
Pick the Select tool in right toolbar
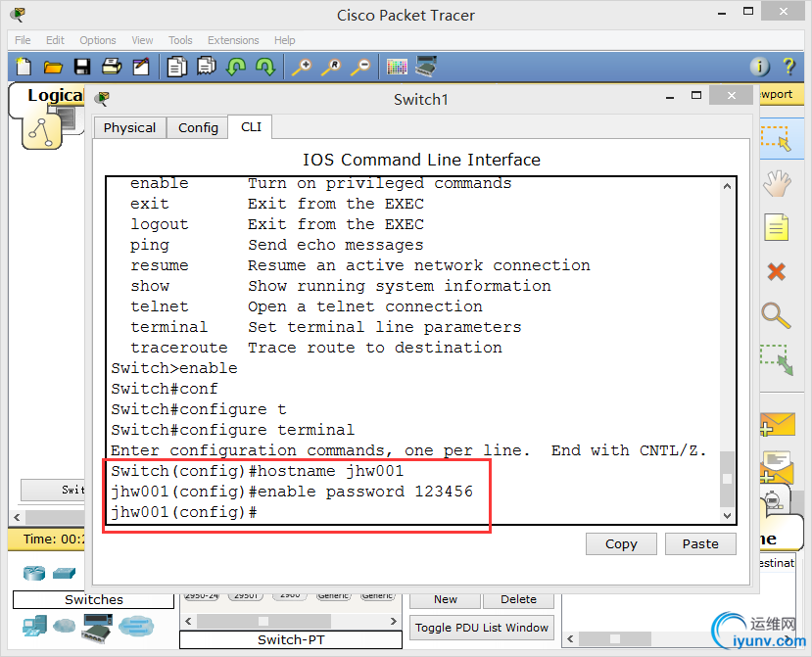[x=777, y=138]
